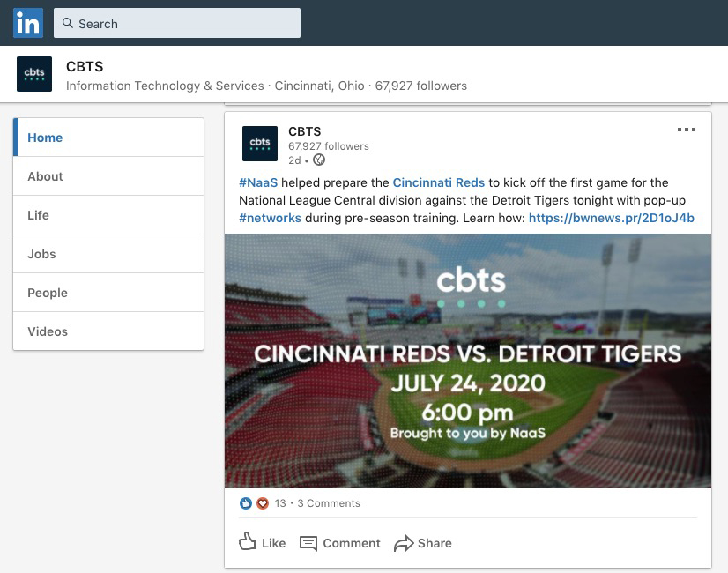Click the CBTS avatar on the post

coord(260,144)
